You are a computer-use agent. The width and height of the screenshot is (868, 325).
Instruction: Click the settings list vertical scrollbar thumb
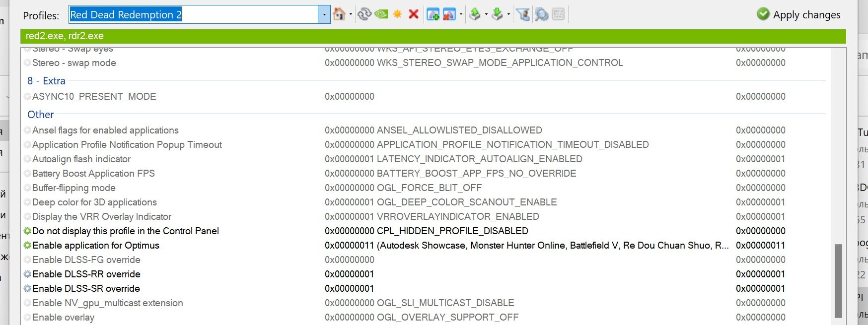point(838,280)
